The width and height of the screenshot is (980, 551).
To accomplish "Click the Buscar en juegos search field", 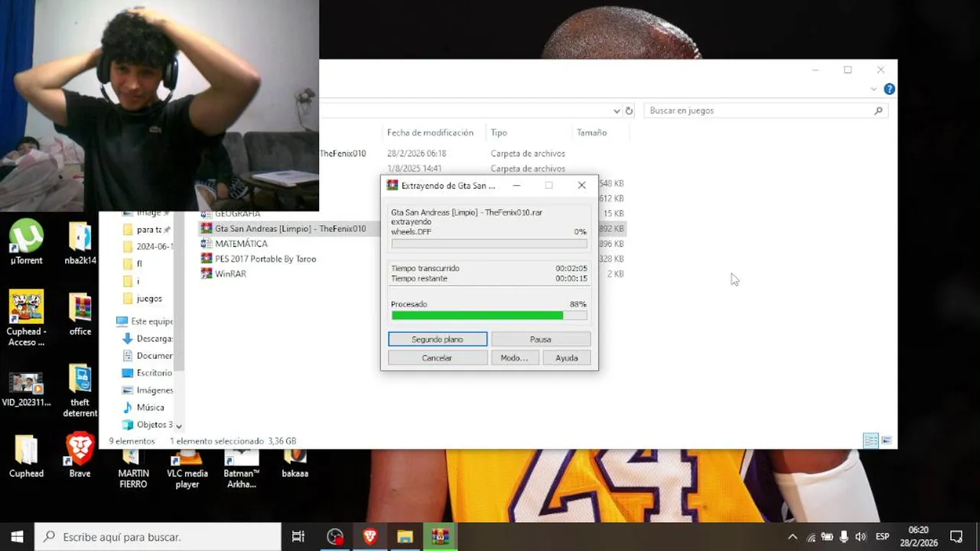I will pyautogui.click(x=766, y=111).
